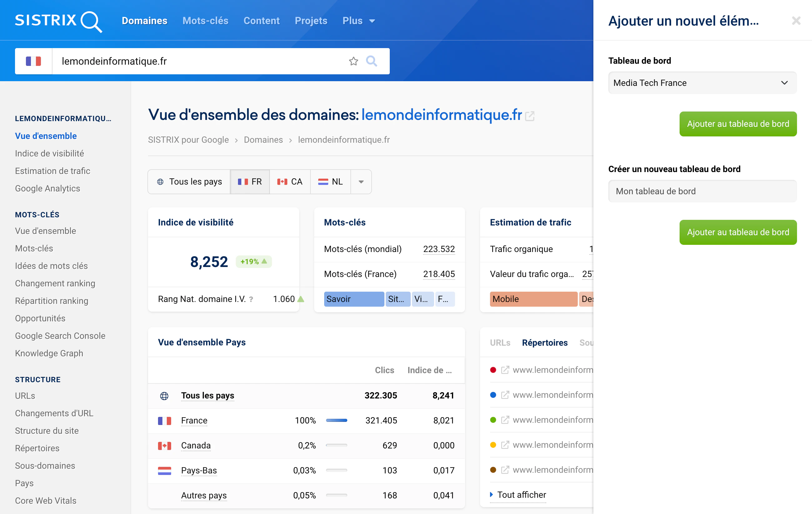This screenshot has width=812, height=514.
Task: Open external link of yellow-dot directory
Action: (505, 445)
